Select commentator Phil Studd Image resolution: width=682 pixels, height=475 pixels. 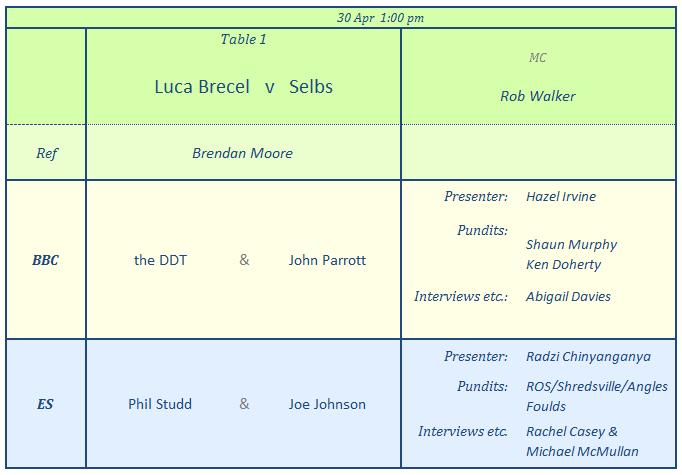(160, 404)
